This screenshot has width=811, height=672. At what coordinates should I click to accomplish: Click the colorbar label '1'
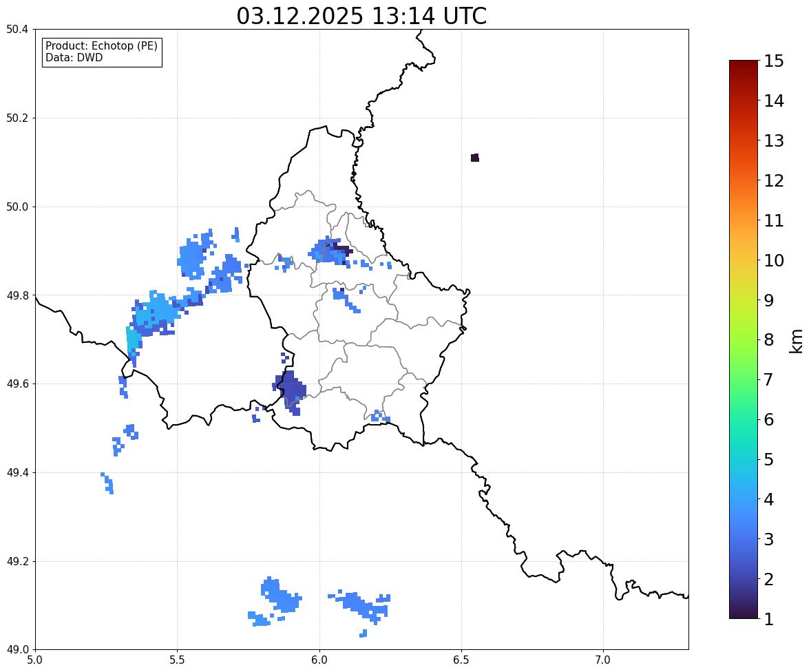coord(769,619)
